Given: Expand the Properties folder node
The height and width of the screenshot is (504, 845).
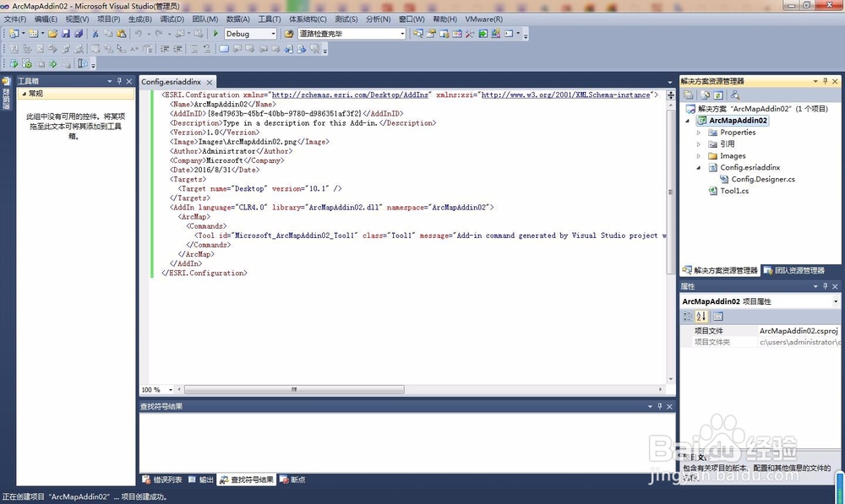Looking at the screenshot, I should (x=699, y=133).
